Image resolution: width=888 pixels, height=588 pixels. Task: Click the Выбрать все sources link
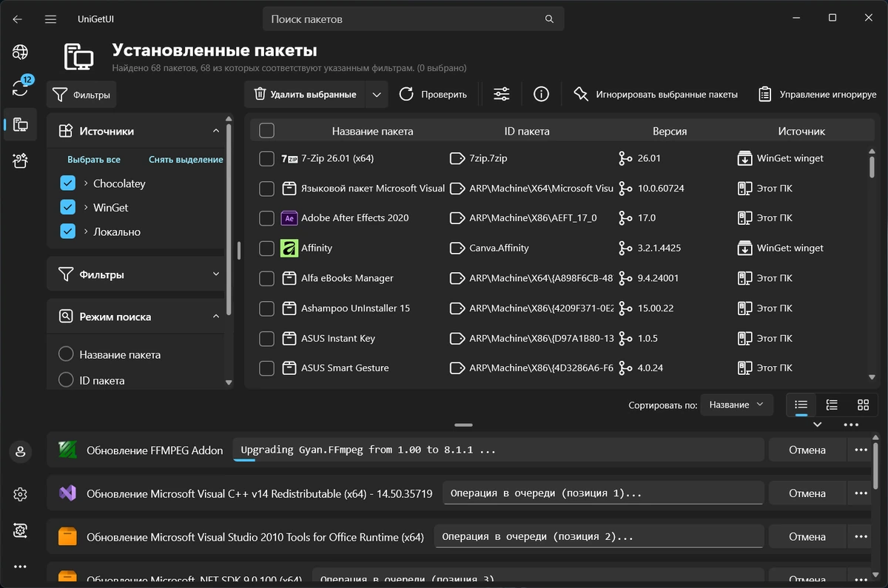94,159
